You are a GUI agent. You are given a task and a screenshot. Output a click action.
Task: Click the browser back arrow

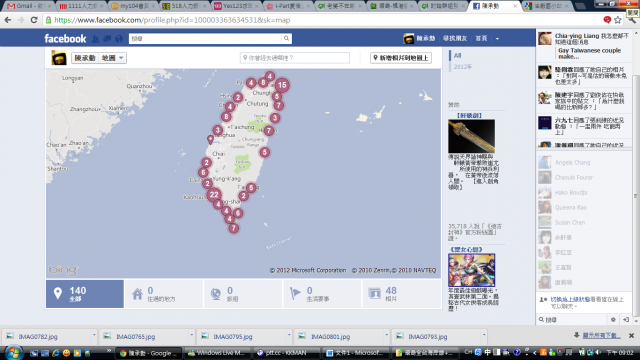coord(8,20)
